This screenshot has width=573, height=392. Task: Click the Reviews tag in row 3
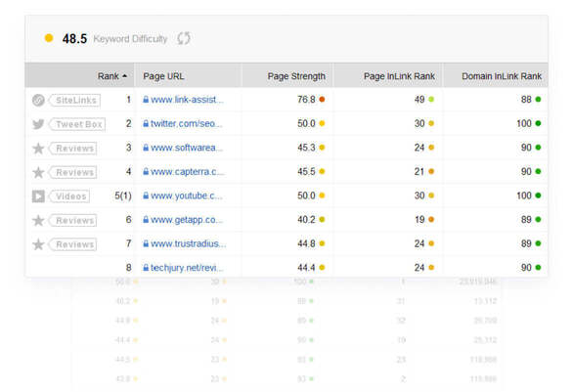[73, 149]
